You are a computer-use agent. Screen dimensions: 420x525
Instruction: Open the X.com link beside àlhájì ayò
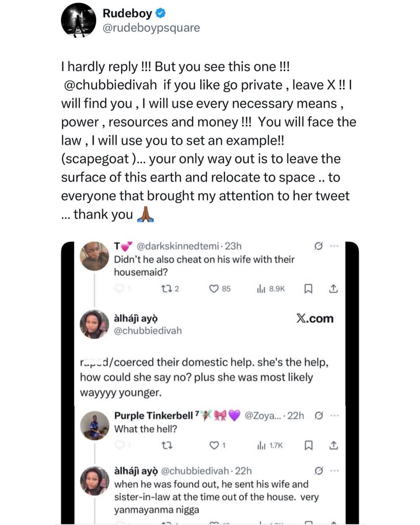click(315, 319)
